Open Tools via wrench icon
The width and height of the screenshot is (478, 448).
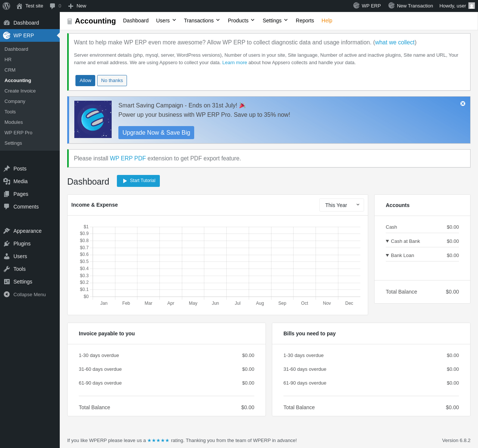coord(7,269)
